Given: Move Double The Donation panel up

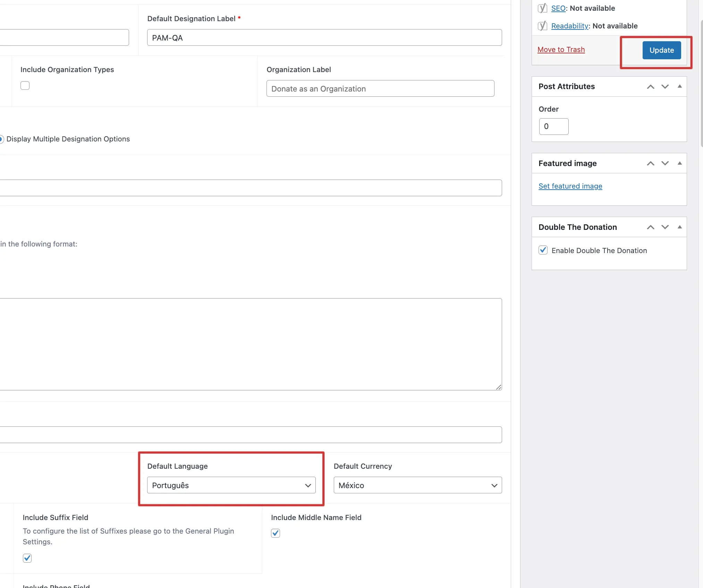Looking at the screenshot, I should point(650,227).
